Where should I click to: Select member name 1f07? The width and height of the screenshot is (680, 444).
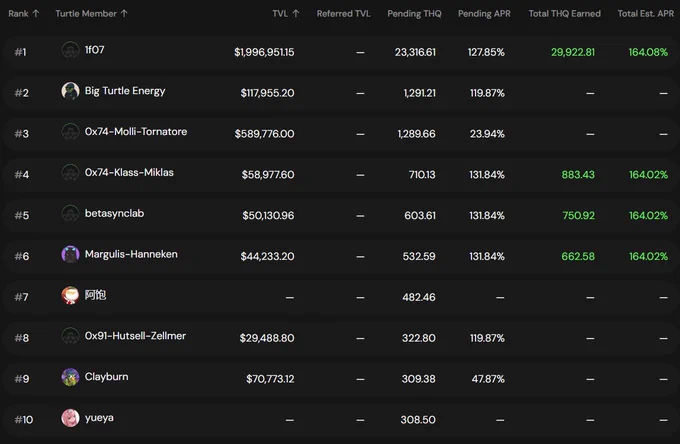(x=95, y=50)
